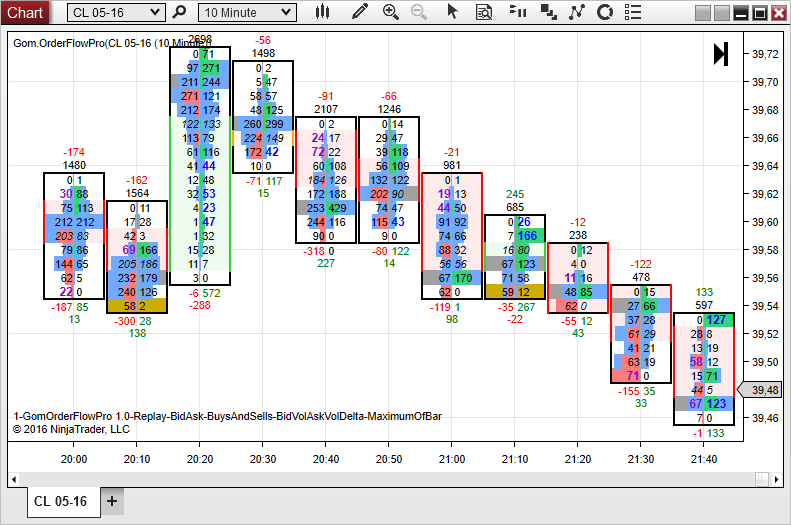791x525 pixels.
Task: Click the 20:00 time axis label
Action: [74, 459]
